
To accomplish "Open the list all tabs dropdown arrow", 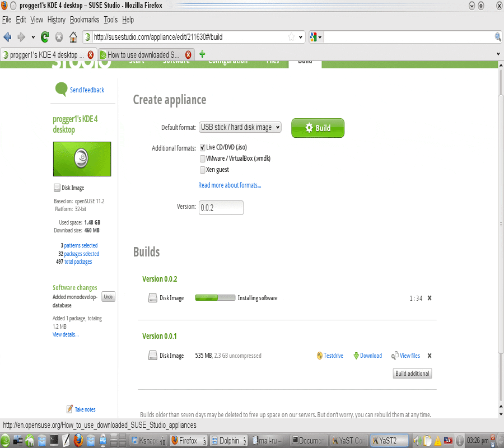I will pyautogui.click(x=498, y=54).
